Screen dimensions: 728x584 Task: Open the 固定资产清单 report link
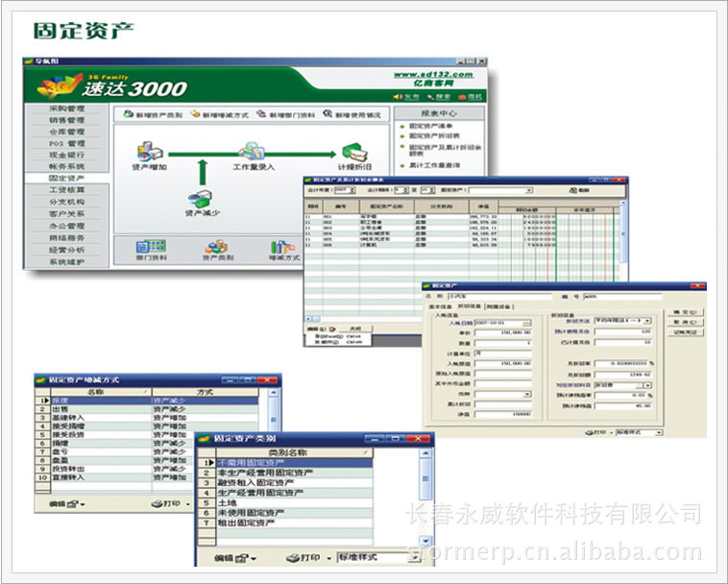point(430,126)
